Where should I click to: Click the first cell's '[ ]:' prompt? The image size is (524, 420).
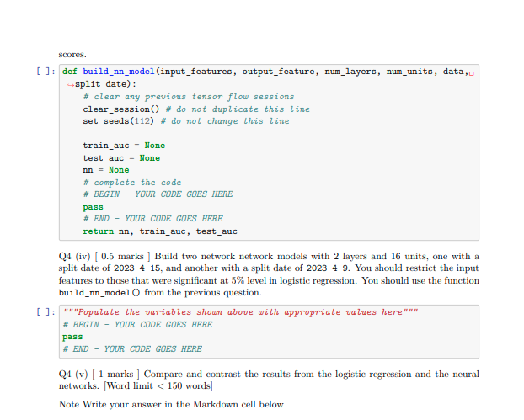[x=45, y=71]
